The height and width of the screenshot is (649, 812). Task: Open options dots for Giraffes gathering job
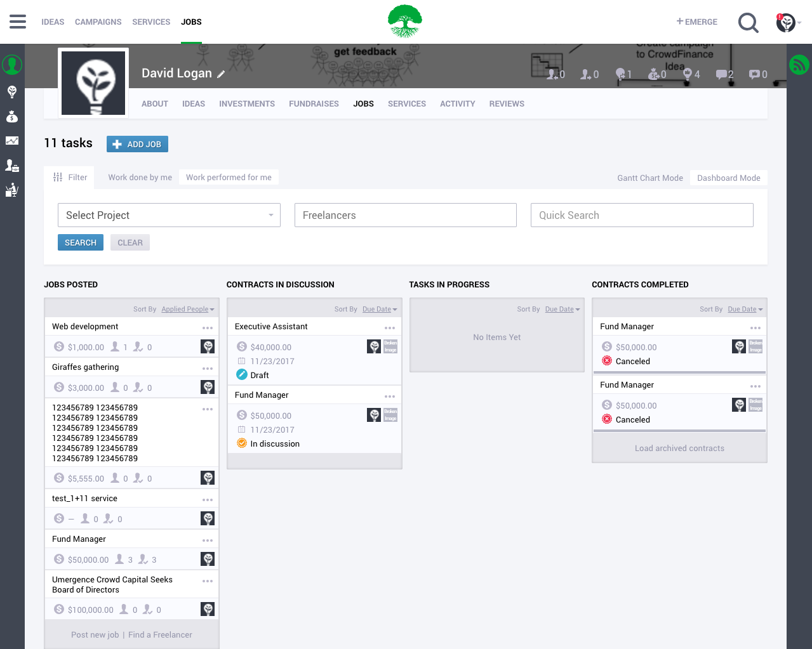tap(208, 369)
